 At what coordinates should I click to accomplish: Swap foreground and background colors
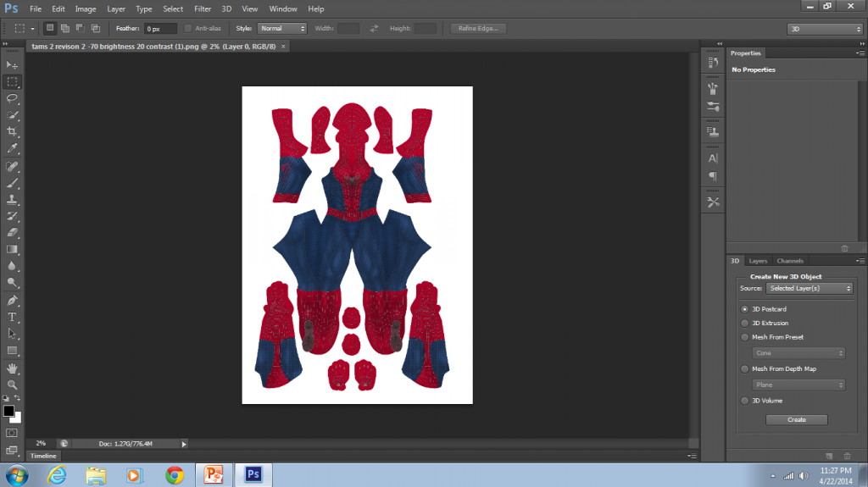click(18, 398)
